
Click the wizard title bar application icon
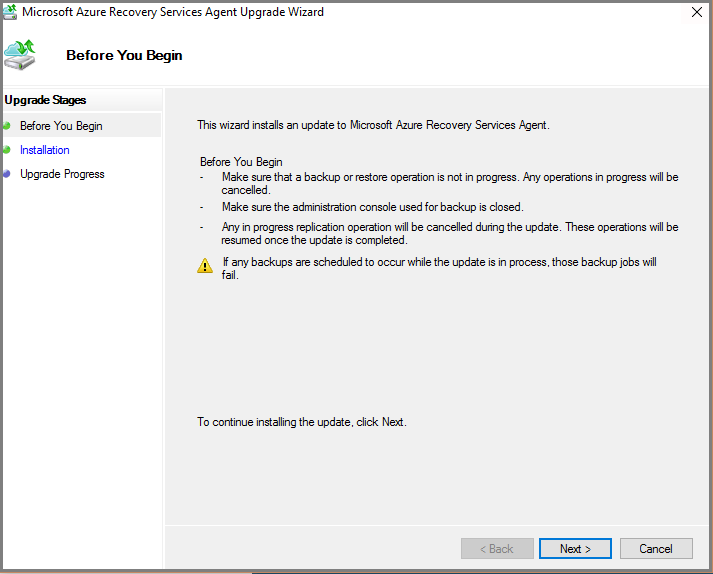click(12, 13)
